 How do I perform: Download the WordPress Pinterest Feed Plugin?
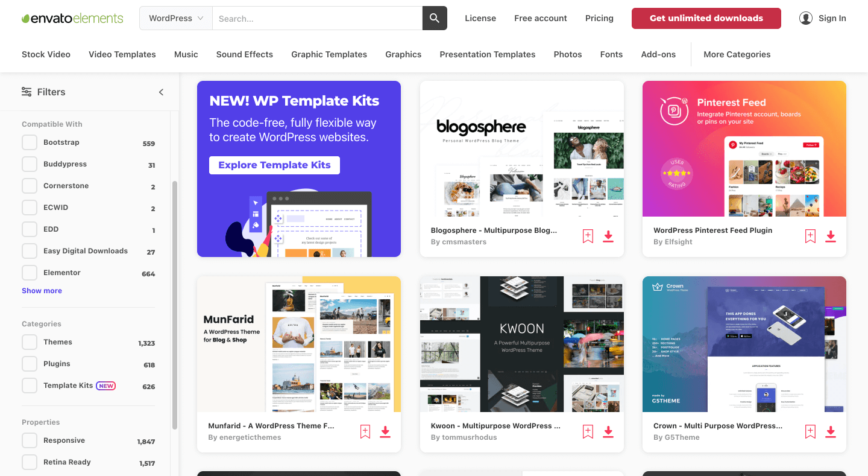tap(831, 236)
